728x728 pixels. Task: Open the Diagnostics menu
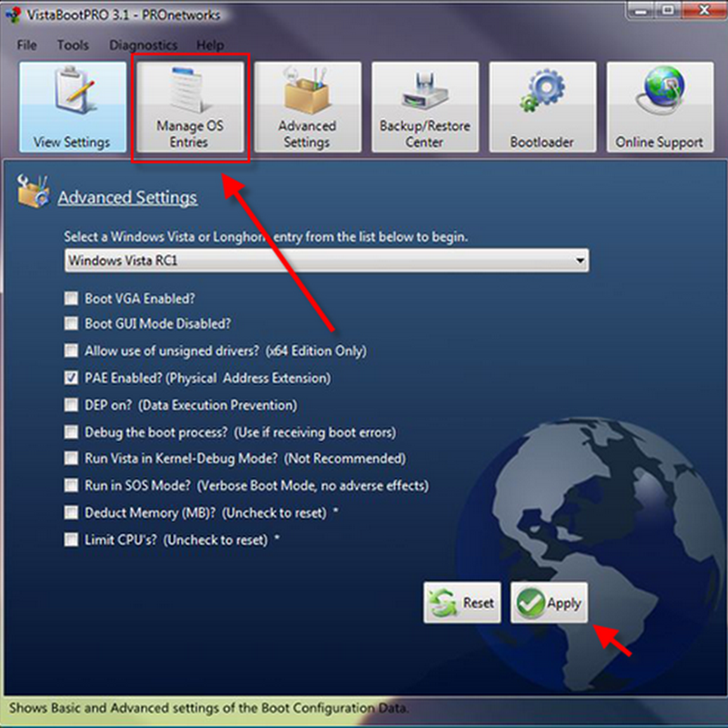[x=143, y=45]
